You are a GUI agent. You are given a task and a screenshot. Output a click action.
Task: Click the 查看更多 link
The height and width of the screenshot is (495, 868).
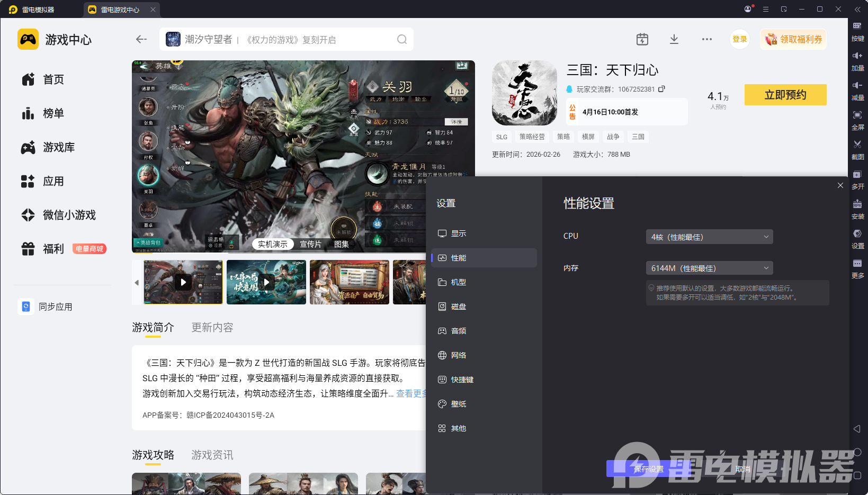[411, 393]
